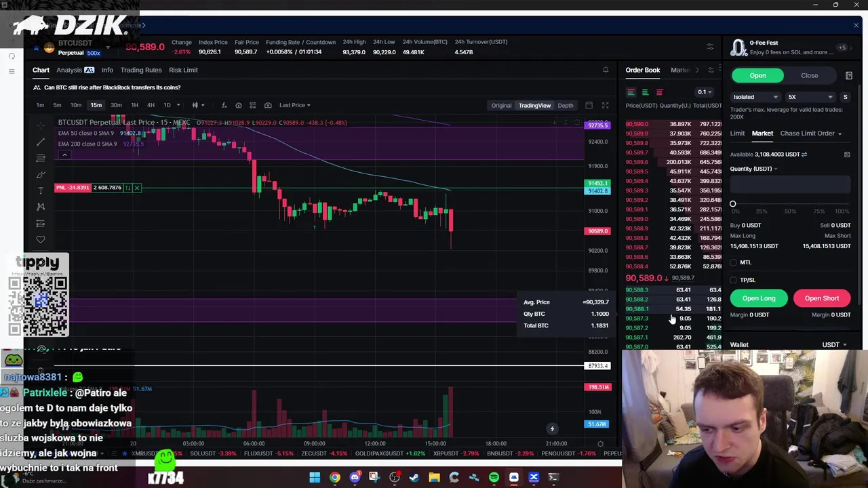Viewport: 868px width, 488px height.
Task: Collapse the indicator legend on chart
Action: point(64,155)
